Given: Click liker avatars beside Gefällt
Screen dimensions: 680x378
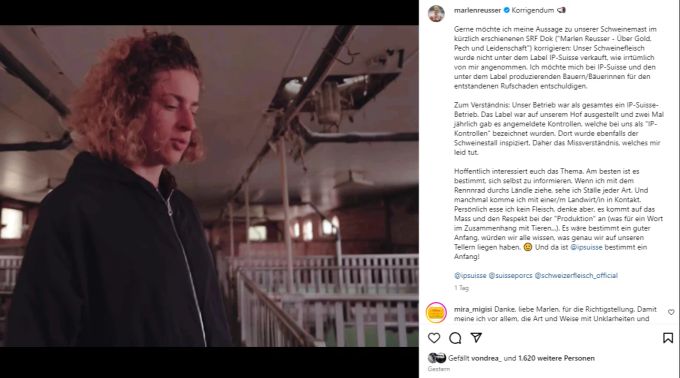Looking at the screenshot, I should (437, 358).
